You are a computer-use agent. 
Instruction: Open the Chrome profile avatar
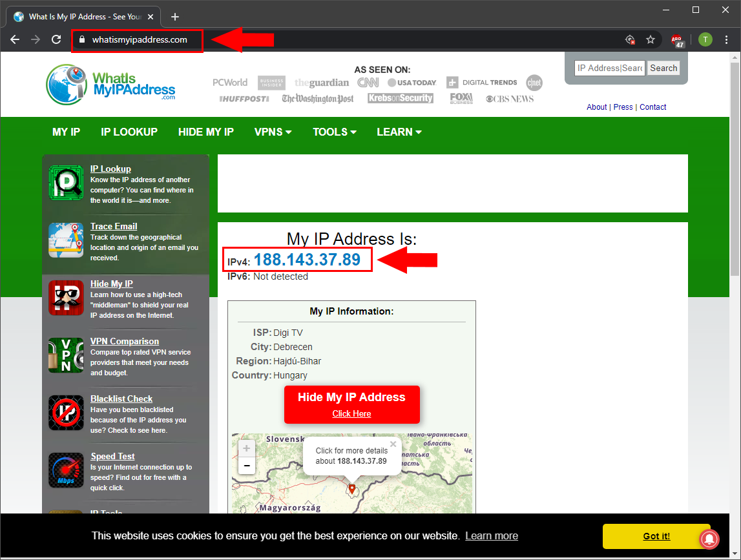[x=705, y=39]
